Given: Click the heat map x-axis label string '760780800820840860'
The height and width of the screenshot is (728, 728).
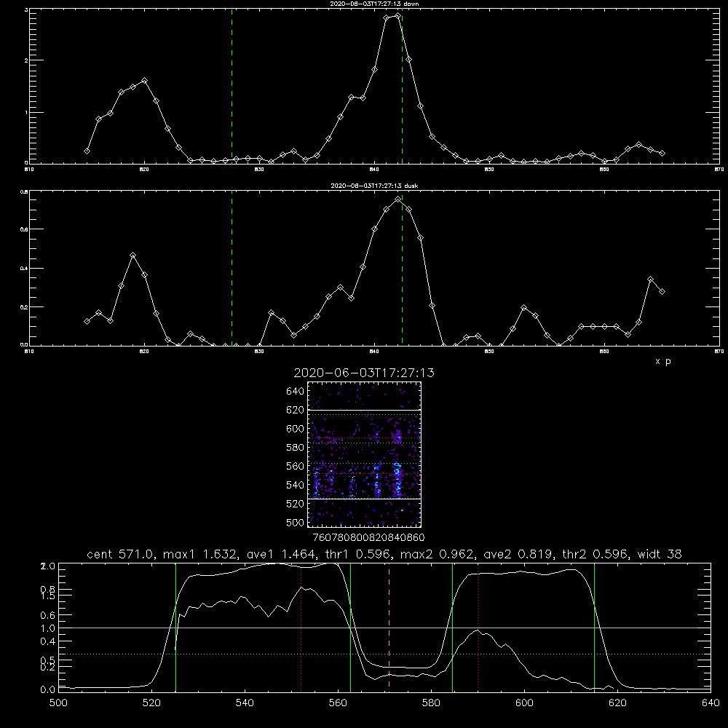Looking at the screenshot, I should click(368, 538).
